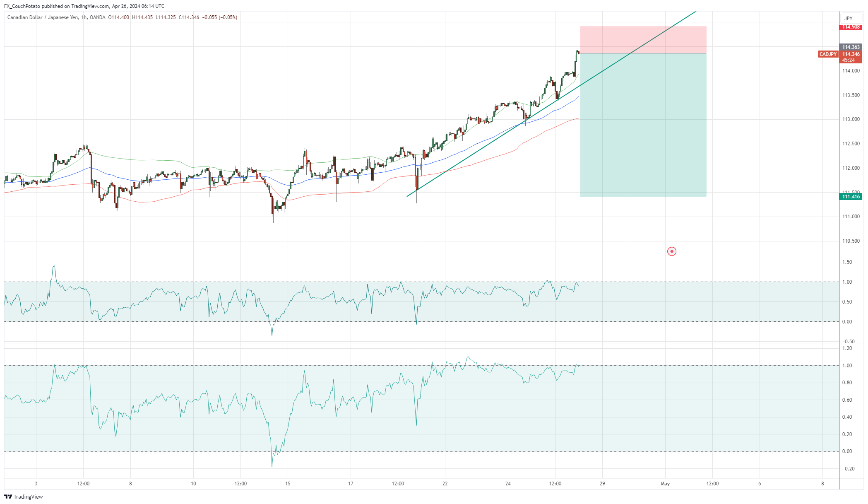The height and width of the screenshot is (504, 868).
Task: Click the red stop-loss zone of short position
Action: pos(643,40)
